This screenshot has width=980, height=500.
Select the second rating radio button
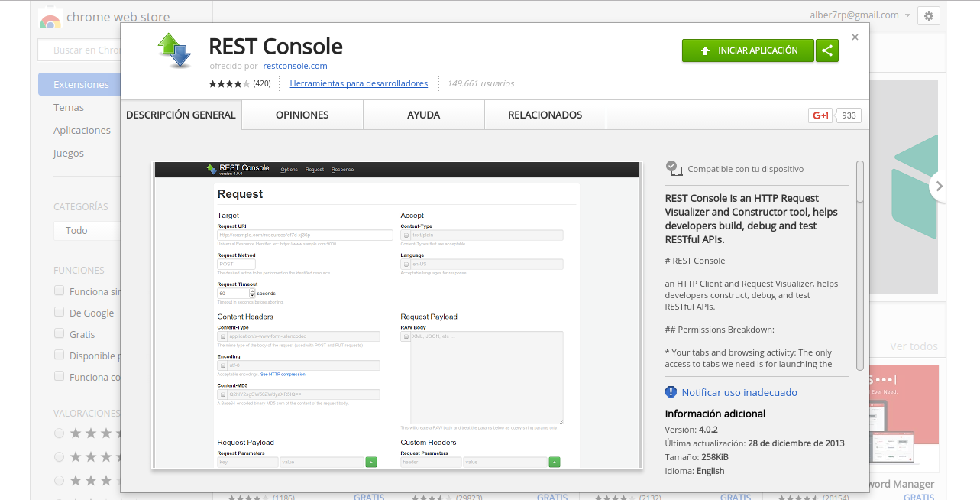tap(59, 456)
